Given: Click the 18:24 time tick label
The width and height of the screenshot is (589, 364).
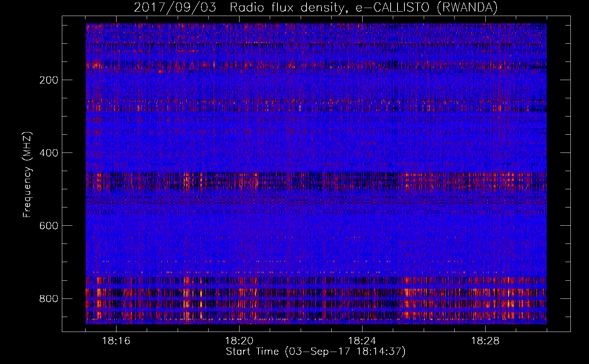Looking at the screenshot, I should (x=362, y=341).
